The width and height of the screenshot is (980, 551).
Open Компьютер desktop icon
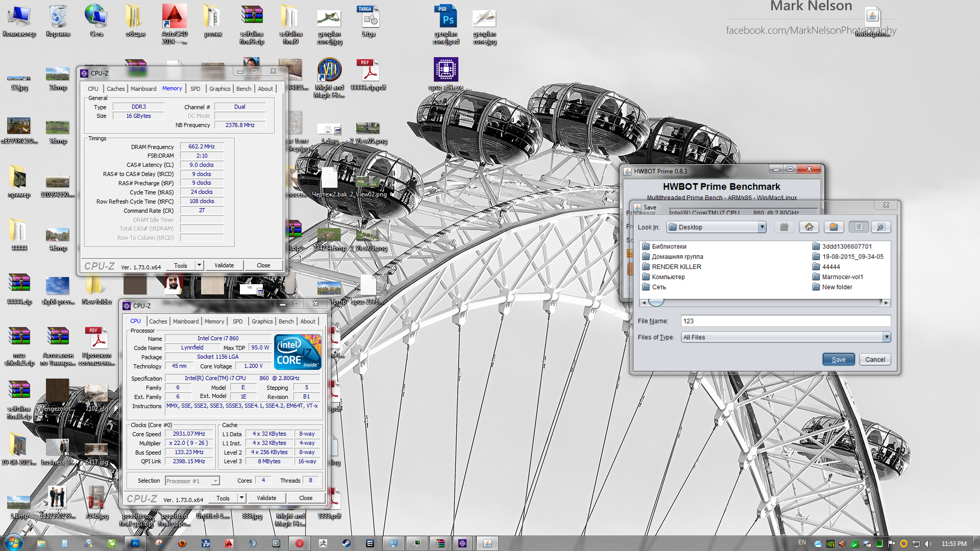pyautogui.click(x=19, y=20)
